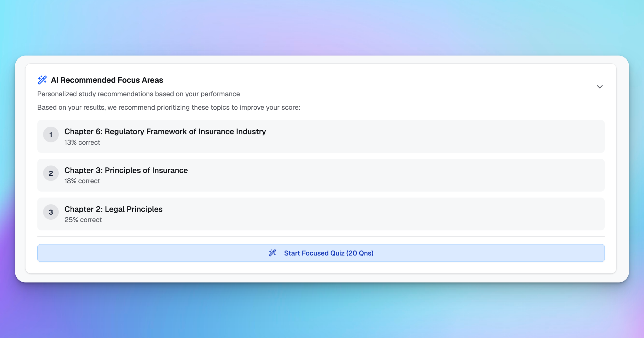This screenshot has width=644, height=338.
Task: Click the magic wand icon beside the heading
Action: tap(42, 80)
